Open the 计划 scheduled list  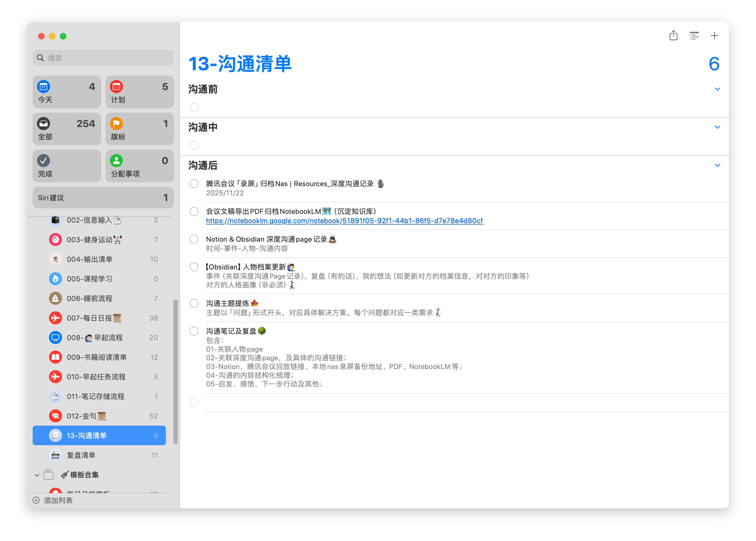[x=140, y=92]
